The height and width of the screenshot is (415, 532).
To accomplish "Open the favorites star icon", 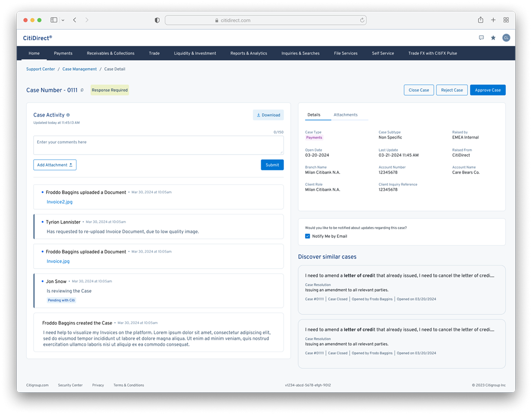I will 493,38.
